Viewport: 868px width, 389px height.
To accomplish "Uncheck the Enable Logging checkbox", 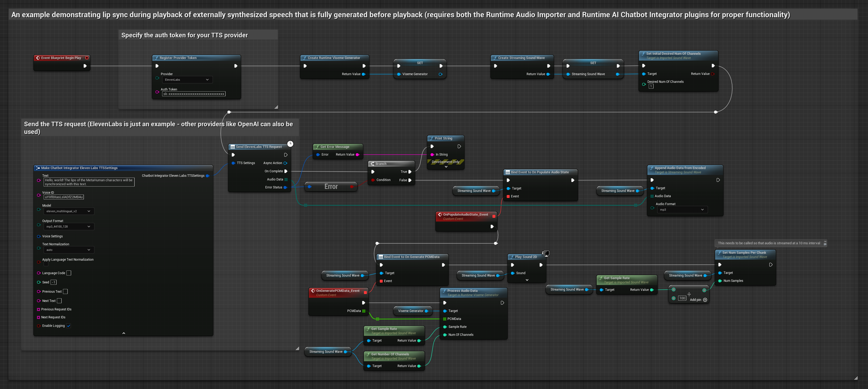I will [x=68, y=326].
